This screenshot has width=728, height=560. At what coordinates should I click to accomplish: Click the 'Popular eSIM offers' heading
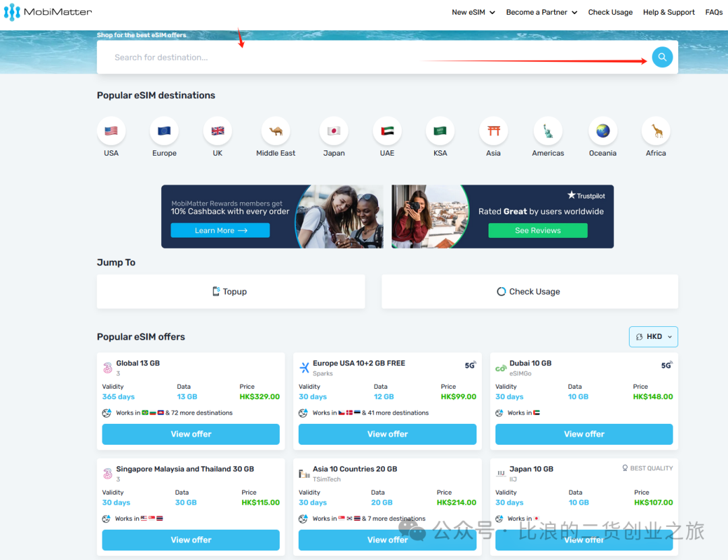coord(141,337)
